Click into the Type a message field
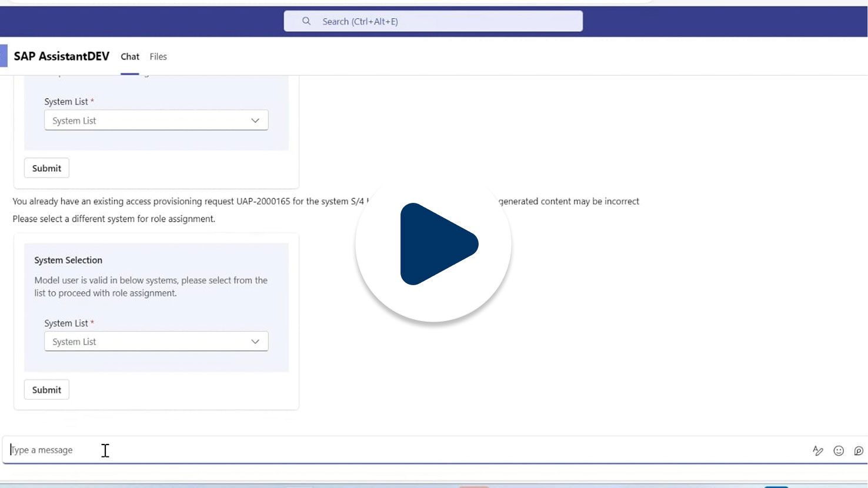868x488 pixels. [406, 450]
